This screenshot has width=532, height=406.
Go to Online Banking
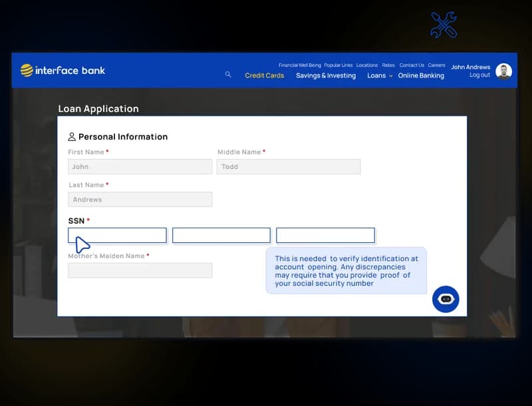(421, 75)
